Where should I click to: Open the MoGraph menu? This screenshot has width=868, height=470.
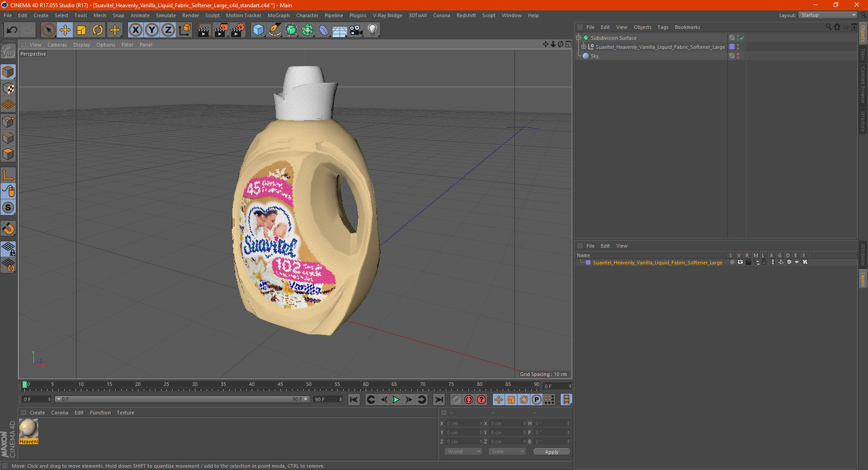[x=278, y=15]
